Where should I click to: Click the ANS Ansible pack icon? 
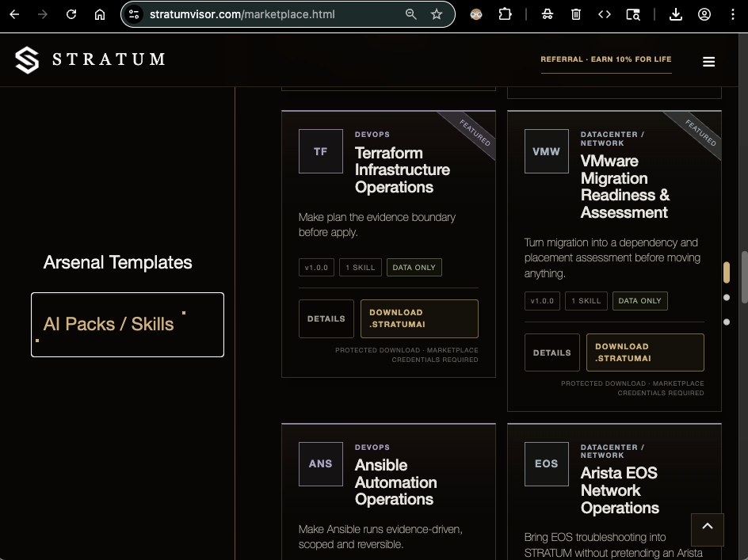click(321, 463)
